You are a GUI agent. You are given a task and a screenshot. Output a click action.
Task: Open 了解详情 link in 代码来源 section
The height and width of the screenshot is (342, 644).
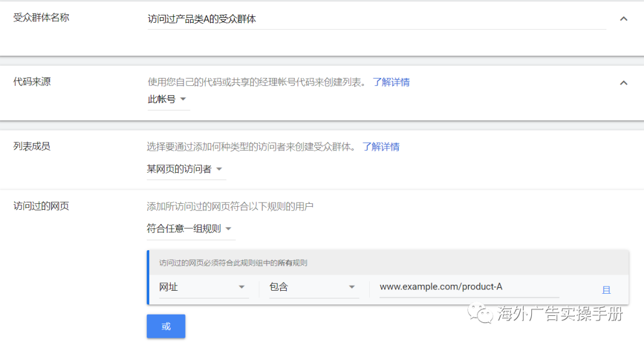(x=391, y=82)
